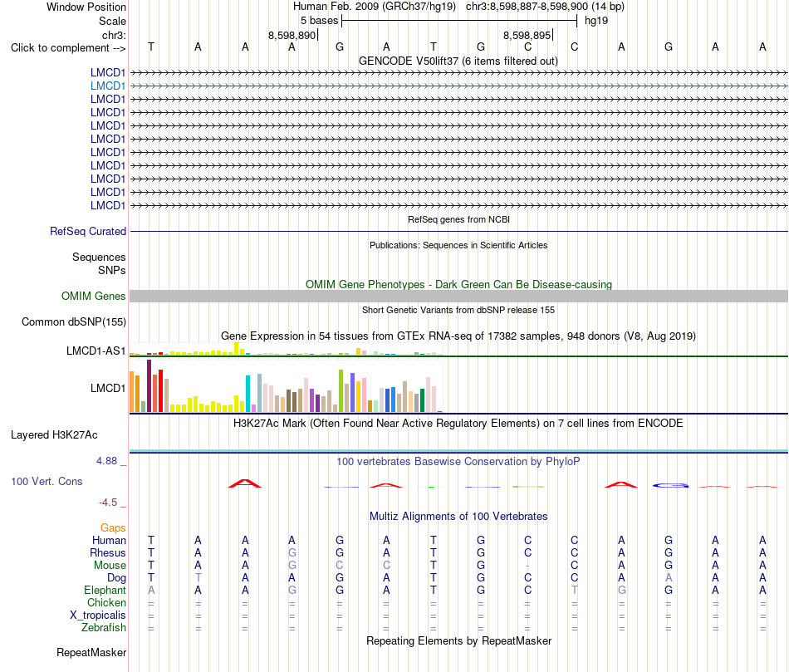The height and width of the screenshot is (672, 789).
Task: Open Common dbSNP(155) track label
Action: 73,321
